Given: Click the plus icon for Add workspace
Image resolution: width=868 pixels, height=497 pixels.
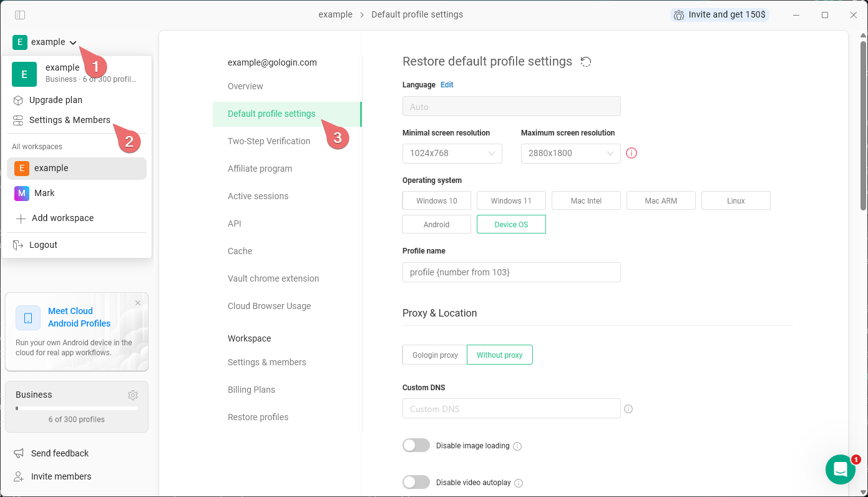Looking at the screenshot, I should click(x=21, y=219).
